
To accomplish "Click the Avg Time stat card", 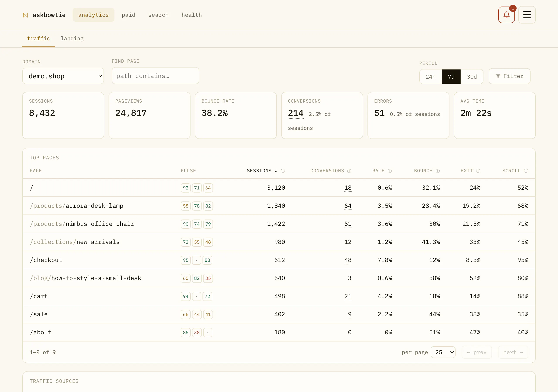I will (x=495, y=115).
